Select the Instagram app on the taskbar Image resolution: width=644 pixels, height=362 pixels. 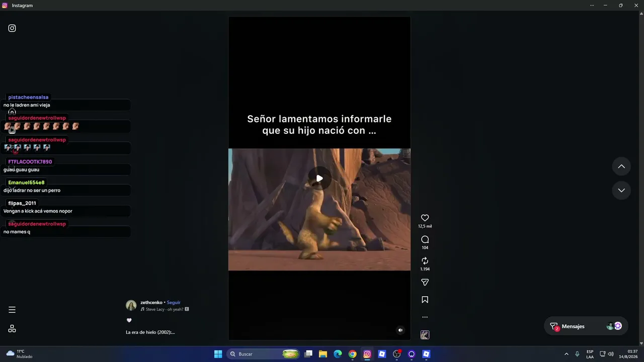click(x=367, y=354)
